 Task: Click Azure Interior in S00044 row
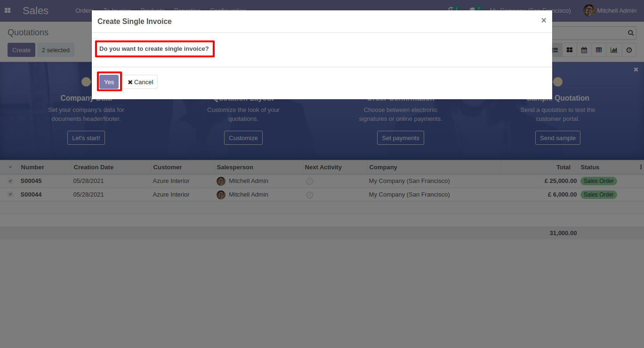171,194
